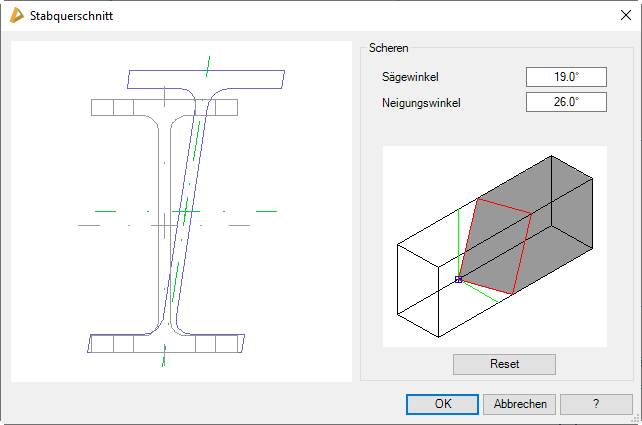Click the dialog resize grip corner

636,419
